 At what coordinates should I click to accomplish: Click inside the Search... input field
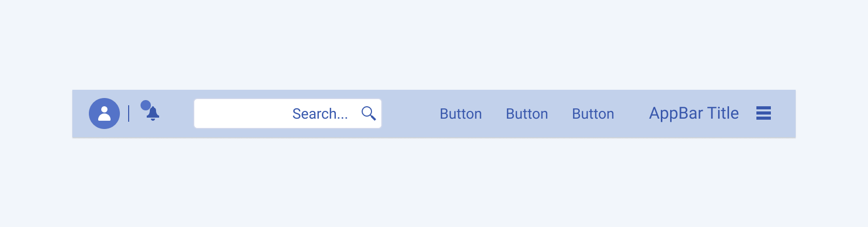coord(288,113)
